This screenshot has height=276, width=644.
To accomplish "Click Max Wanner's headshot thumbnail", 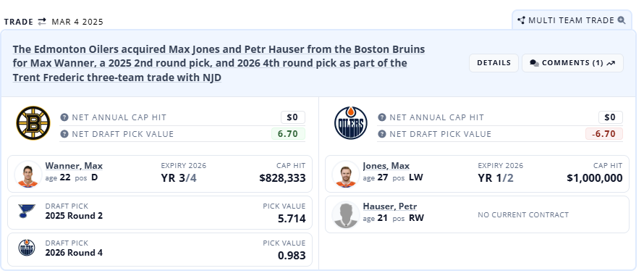I will tap(28, 175).
